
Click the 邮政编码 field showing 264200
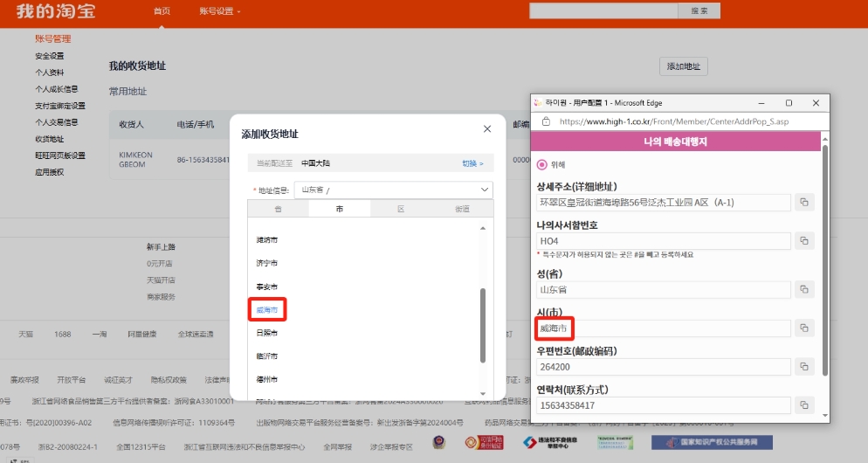(663, 367)
